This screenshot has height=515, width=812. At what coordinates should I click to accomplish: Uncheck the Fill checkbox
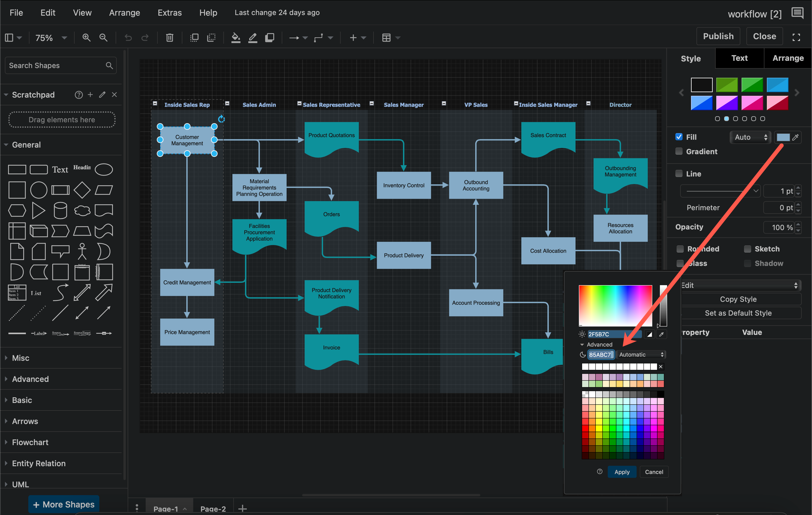click(679, 137)
